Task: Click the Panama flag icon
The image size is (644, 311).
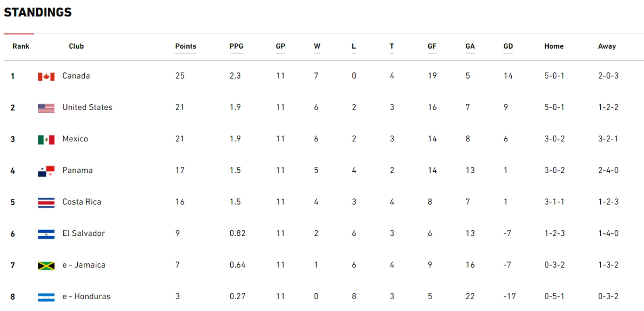Action: [x=46, y=171]
